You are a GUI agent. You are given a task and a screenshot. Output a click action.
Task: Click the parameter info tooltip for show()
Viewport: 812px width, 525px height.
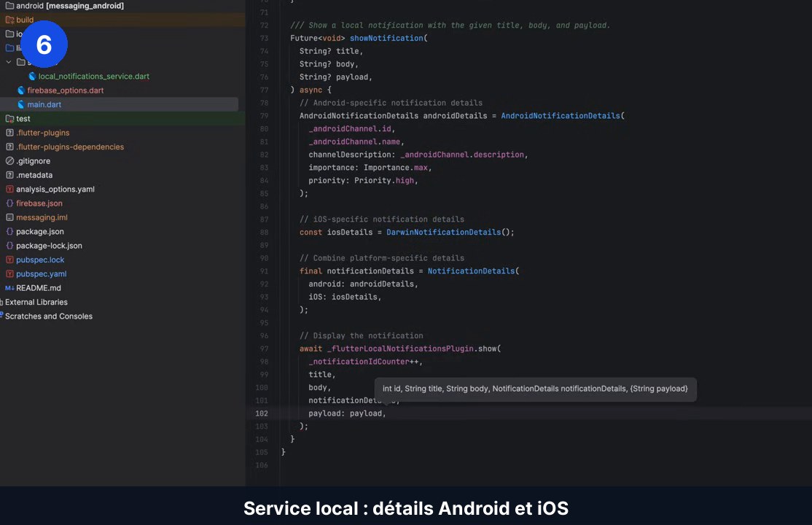coord(536,389)
